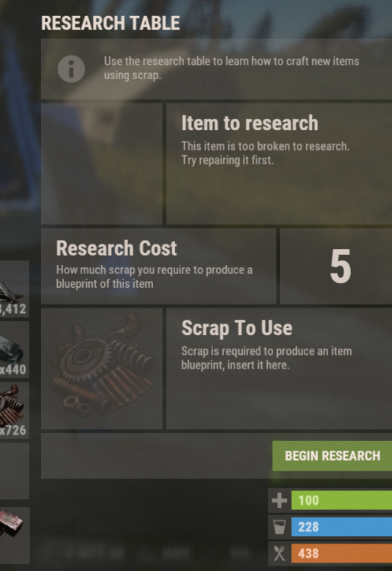Click the orange hunger bar showing 438
This screenshot has height=571, width=392.
(342, 553)
